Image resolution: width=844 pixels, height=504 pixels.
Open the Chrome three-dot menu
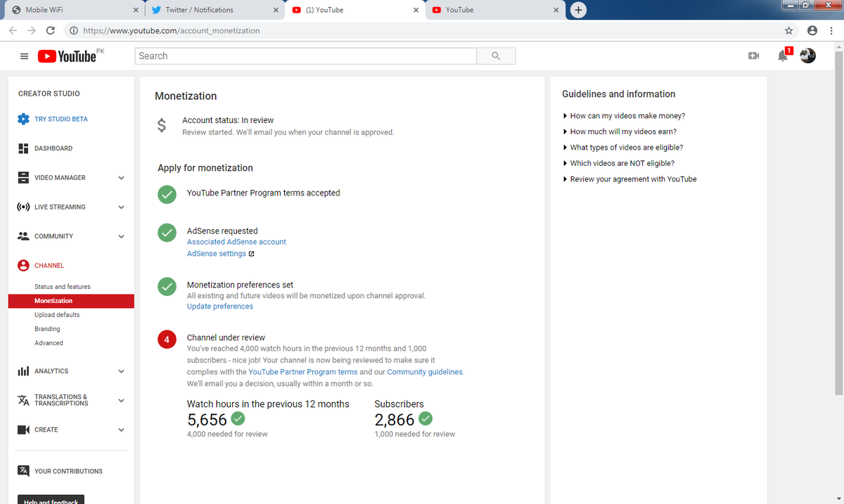coord(831,30)
